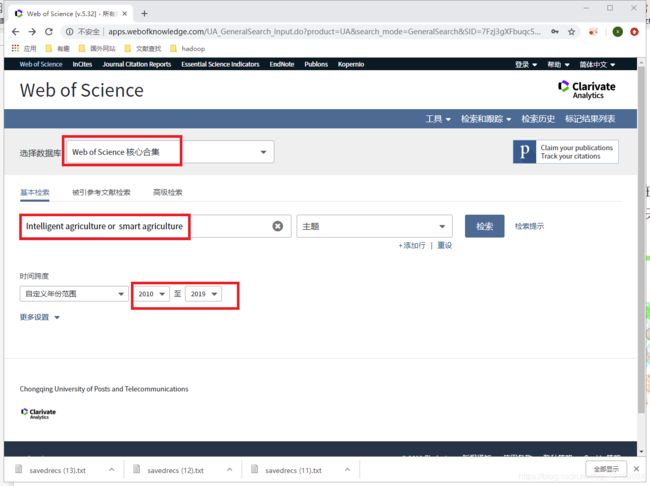This screenshot has height=486, width=650.
Task: Open the apps grid bookmark icon
Action: click(15, 48)
